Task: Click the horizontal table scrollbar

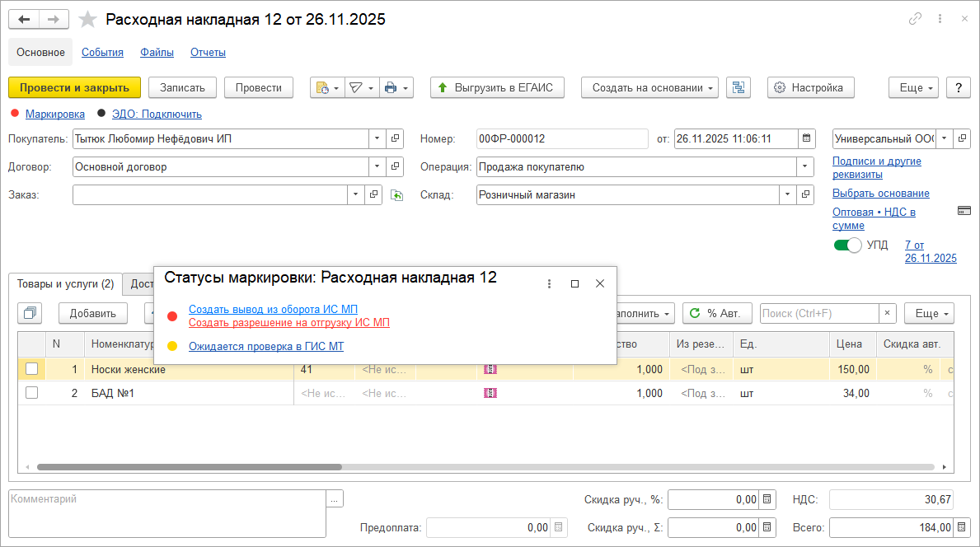Action: point(190,467)
